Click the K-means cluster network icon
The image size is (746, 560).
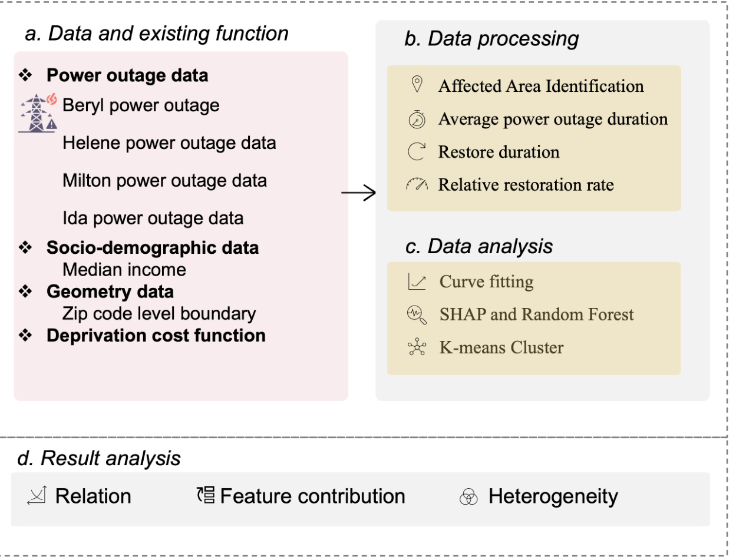(x=417, y=348)
